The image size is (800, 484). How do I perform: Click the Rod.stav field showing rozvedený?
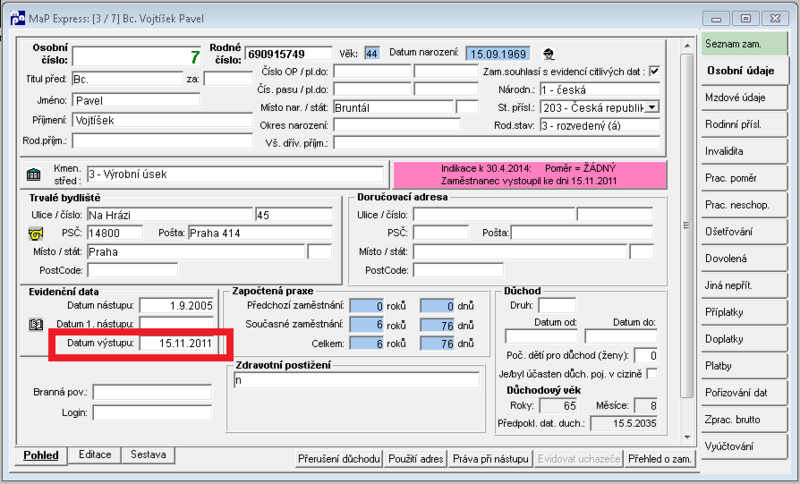(599, 125)
